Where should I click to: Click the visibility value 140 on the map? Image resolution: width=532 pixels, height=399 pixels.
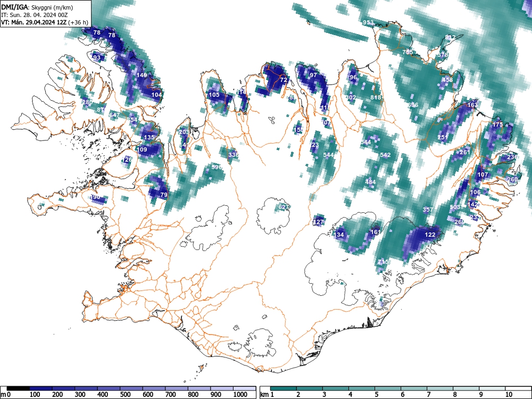(x=142, y=75)
